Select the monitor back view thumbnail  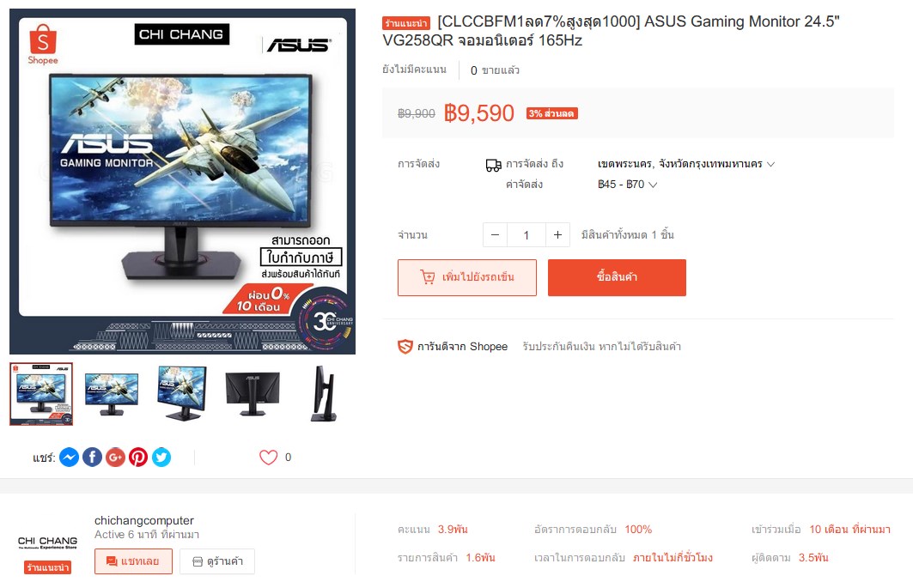click(253, 393)
